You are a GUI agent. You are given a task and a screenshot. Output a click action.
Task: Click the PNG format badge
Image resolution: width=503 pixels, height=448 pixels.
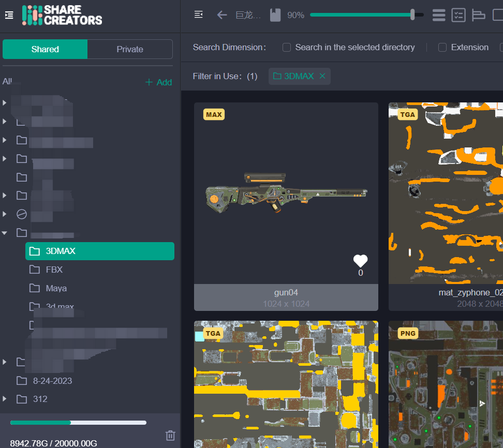tap(408, 334)
